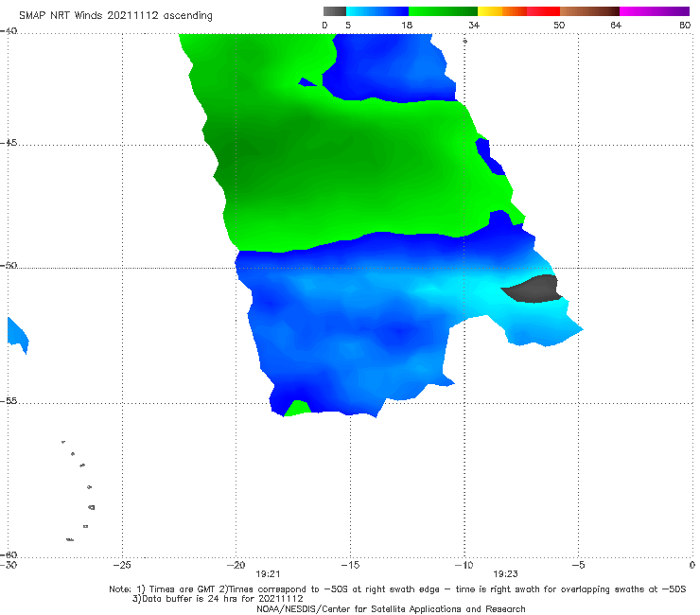Click the swath time label '19:23'
The width and height of the screenshot is (700, 615).
click(x=505, y=574)
